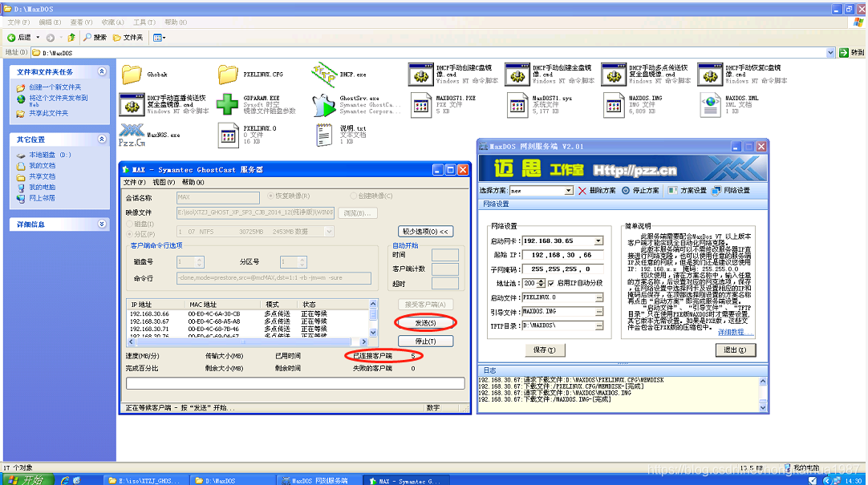This screenshot has height=485, width=868.
Task: Open the 启动网卡 network card dropdown
Action: coord(598,241)
